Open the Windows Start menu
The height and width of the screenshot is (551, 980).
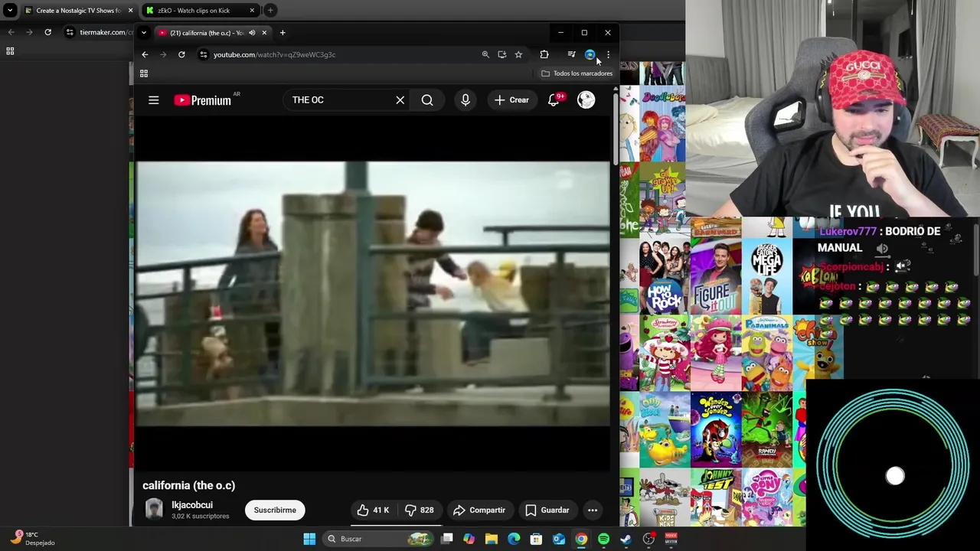(x=309, y=539)
